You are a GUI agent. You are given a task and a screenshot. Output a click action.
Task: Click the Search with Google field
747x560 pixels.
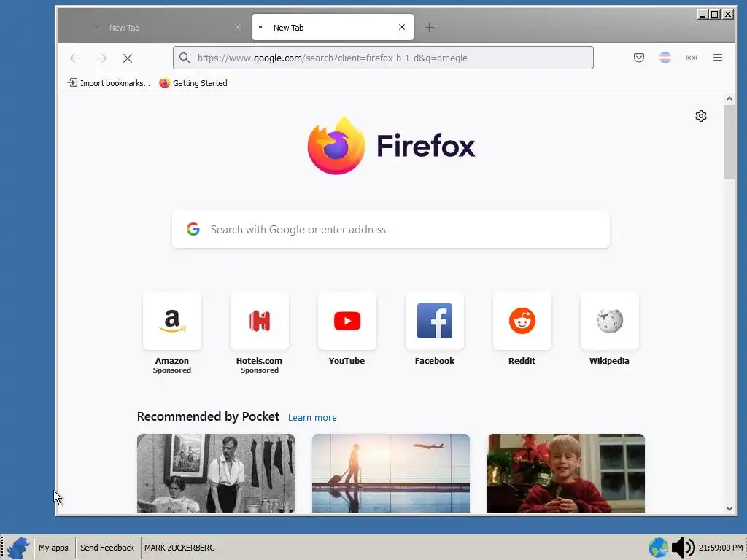(391, 230)
